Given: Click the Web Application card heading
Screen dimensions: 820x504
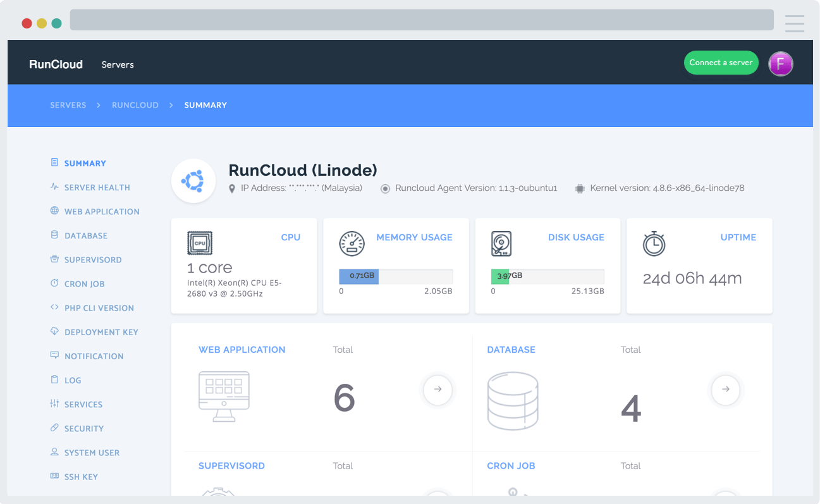Looking at the screenshot, I should pyautogui.click(x=242, y=349).
